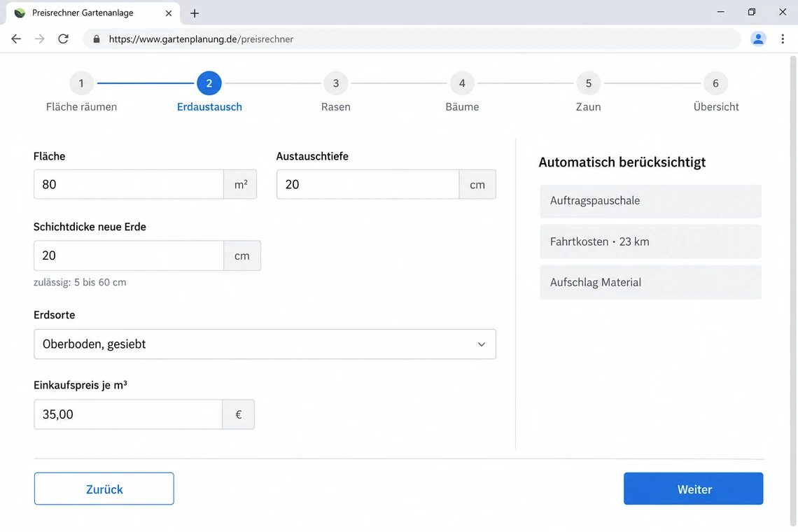
Task: Click the Auftragspauschale item
Action: point(650,201)
